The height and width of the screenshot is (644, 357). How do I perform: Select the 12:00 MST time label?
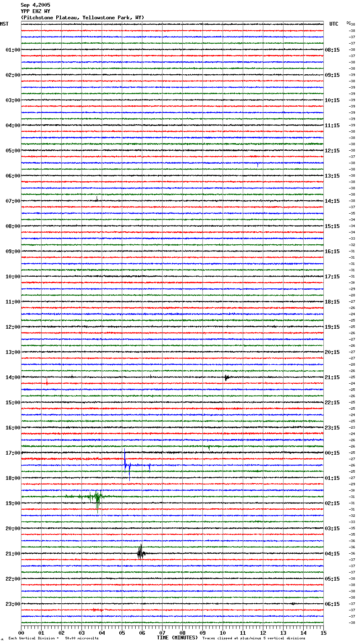coord(13,327)
